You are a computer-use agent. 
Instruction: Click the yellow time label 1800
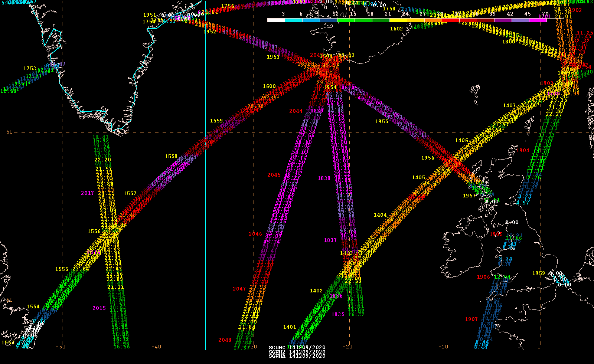coord(509,42)
